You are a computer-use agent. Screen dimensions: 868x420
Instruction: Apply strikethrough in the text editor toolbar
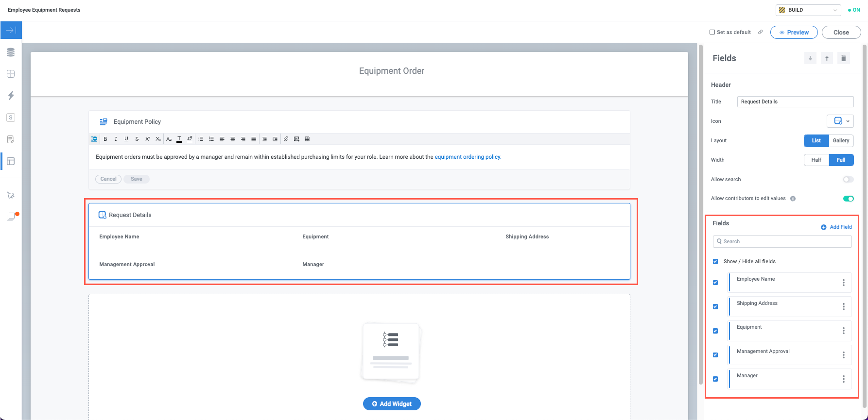[137, 139]
